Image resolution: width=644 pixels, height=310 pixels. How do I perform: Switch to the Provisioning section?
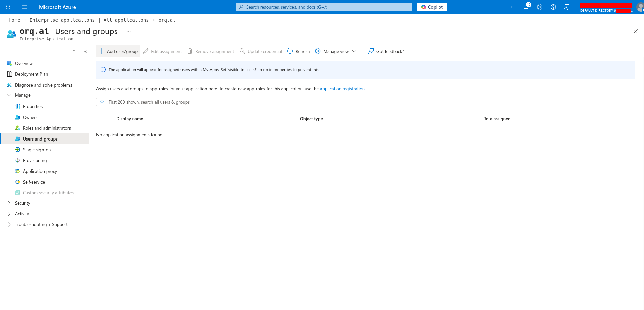pos(34,160)
